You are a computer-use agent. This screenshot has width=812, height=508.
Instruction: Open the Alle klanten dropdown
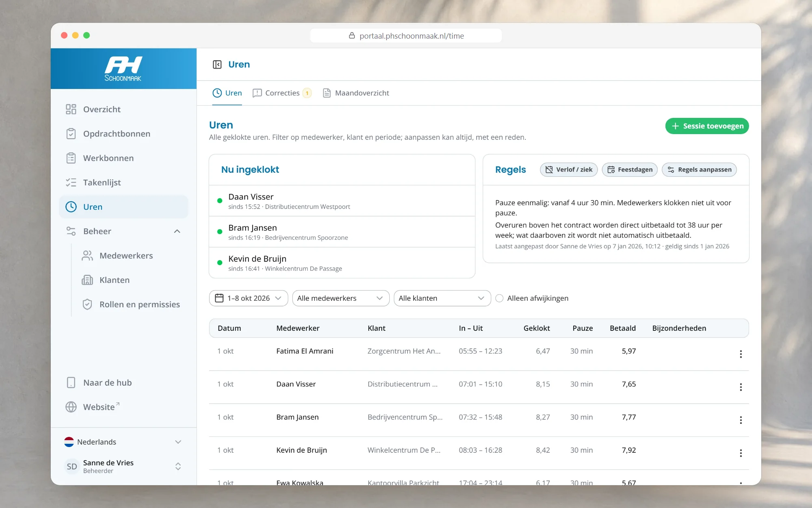442,298
